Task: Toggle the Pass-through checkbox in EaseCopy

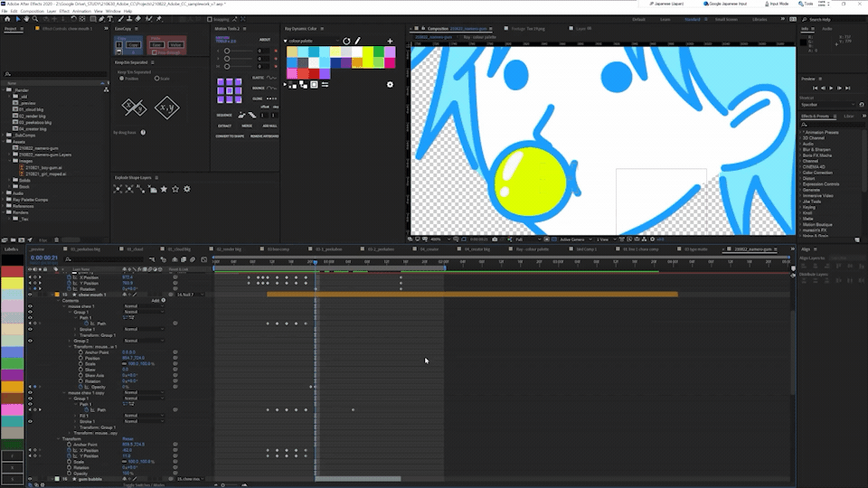Action: point(155,52)
